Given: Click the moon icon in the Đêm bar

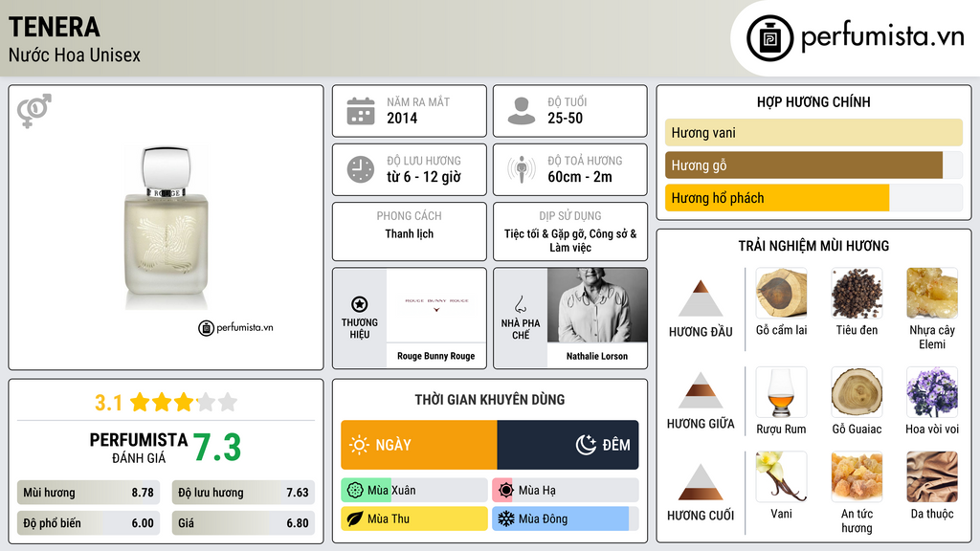Looking at the screenshot, I should pyautogui.click(x=586, y=445).
